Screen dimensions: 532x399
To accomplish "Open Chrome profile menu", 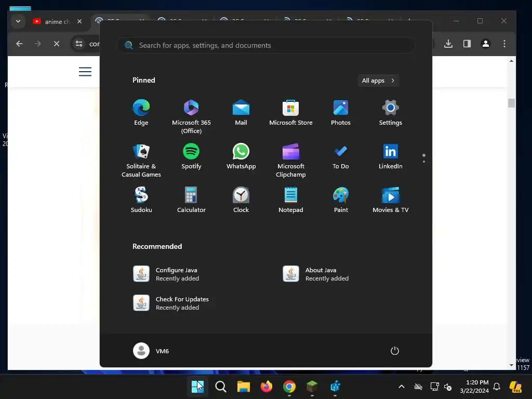I will [x=486, y=44].
